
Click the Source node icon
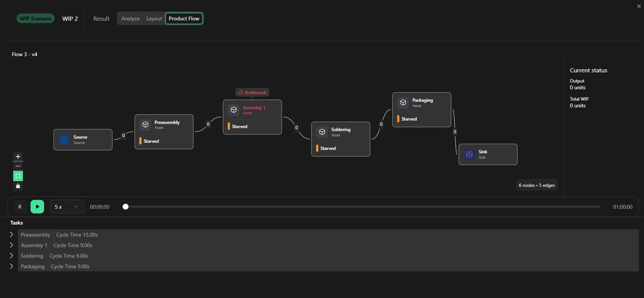pos(64,139)
